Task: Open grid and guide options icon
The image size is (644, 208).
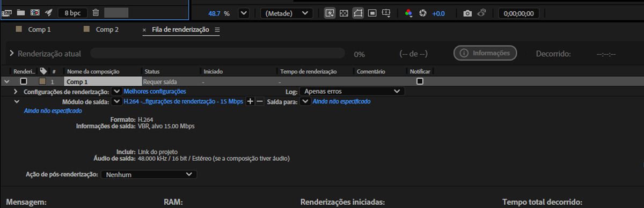Action: click(386, 13)
